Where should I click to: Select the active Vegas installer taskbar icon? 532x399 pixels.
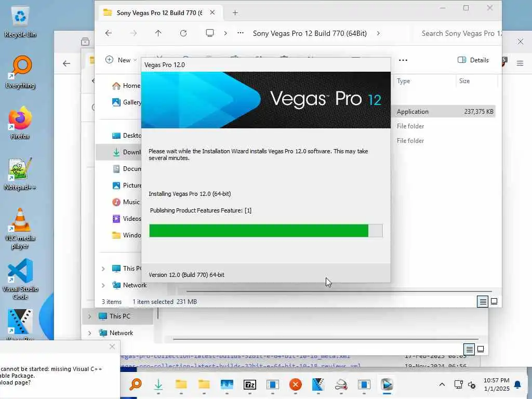point(387,385)
